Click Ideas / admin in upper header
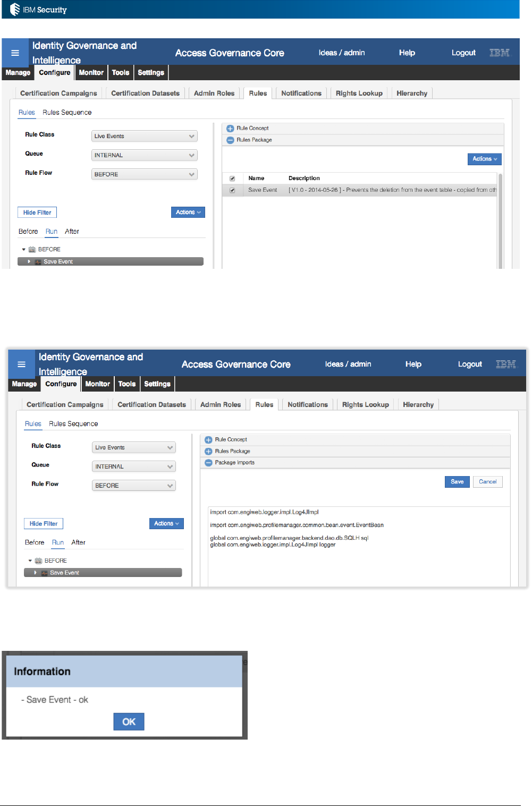Viewport: 532px width, 806px height. click(342, 53)
